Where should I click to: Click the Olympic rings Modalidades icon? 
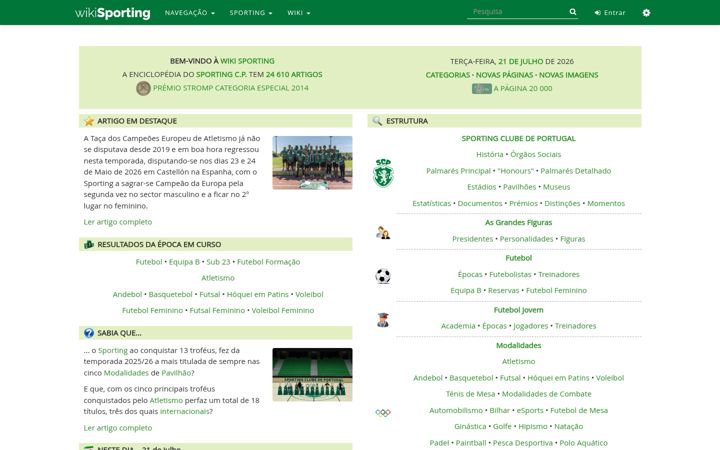(x=383, y=413)
